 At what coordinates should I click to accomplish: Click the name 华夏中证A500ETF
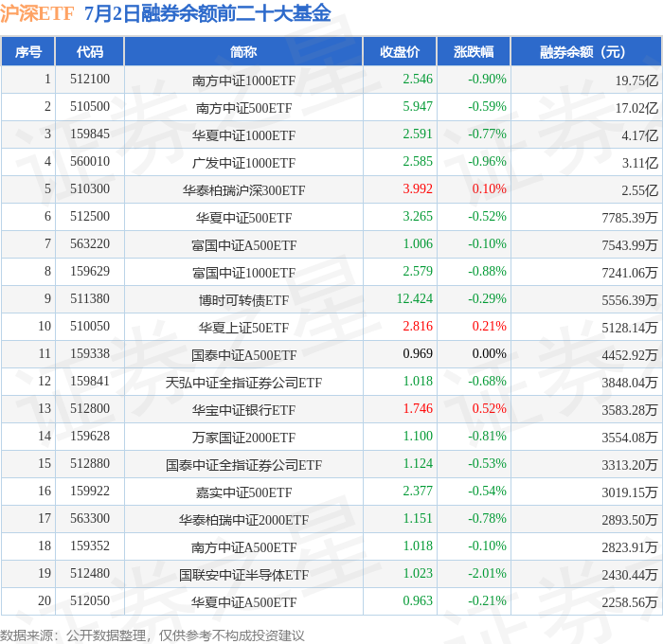pos(243,602)
